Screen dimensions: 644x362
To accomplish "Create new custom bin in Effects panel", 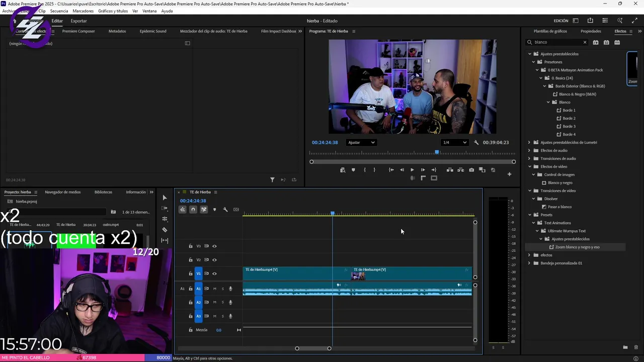I will [625, 347].
